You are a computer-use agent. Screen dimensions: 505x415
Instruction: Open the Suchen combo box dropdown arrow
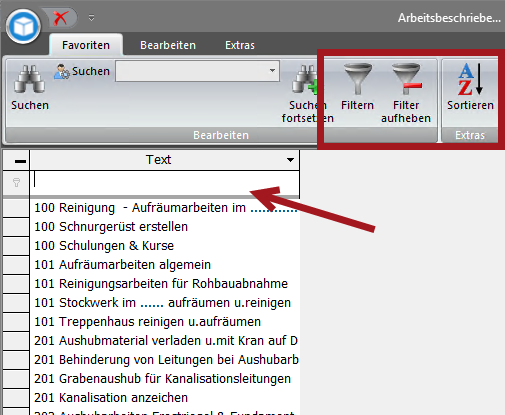click(272, 71)
